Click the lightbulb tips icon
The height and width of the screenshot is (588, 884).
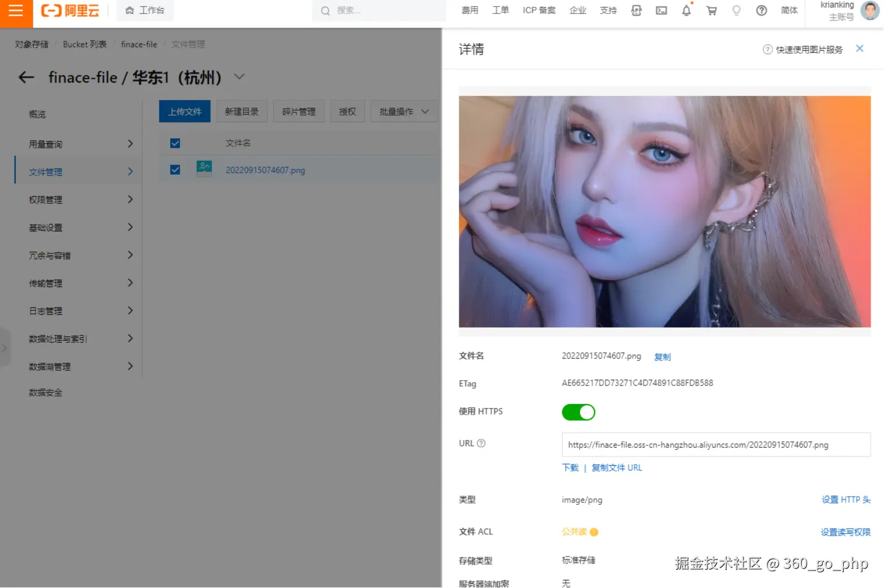point(737,10)
